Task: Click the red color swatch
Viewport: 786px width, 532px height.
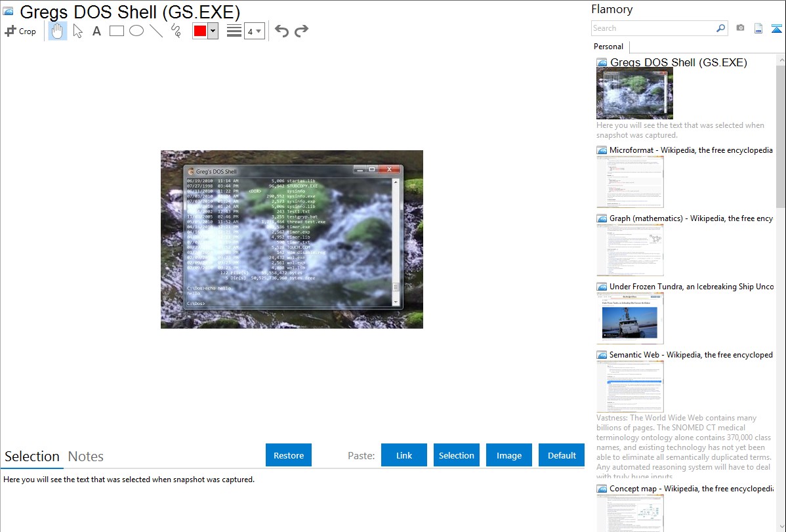Action: pyautogui.click(x=200, y=31)
